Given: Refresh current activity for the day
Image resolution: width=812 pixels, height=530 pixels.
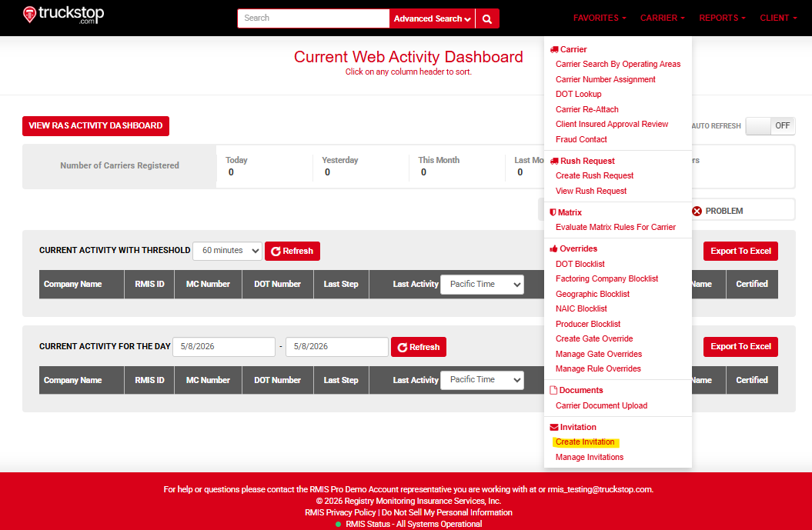Looking at the screenshot, I should tap(419, 347).
